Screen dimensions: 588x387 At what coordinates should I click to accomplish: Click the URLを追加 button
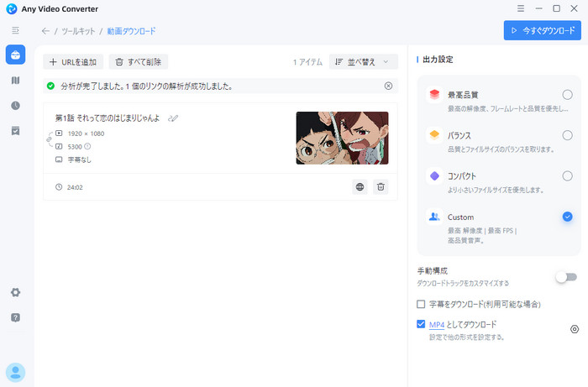[73, 62]
